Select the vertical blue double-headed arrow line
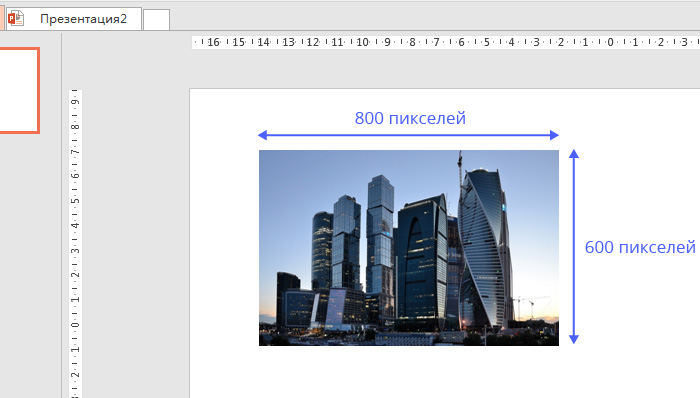The image size is (700, 398). coord(574,247)
